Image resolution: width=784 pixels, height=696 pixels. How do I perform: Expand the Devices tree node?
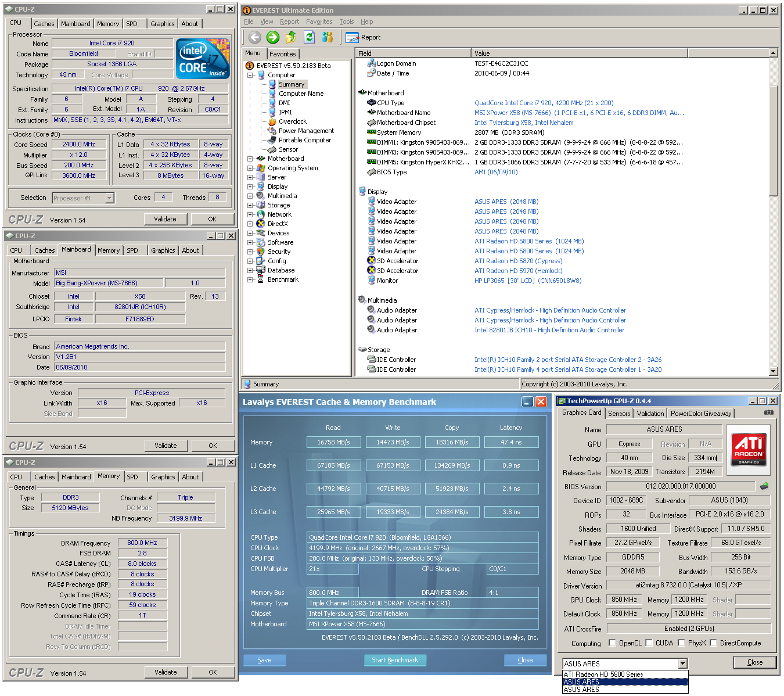[250, 233]
